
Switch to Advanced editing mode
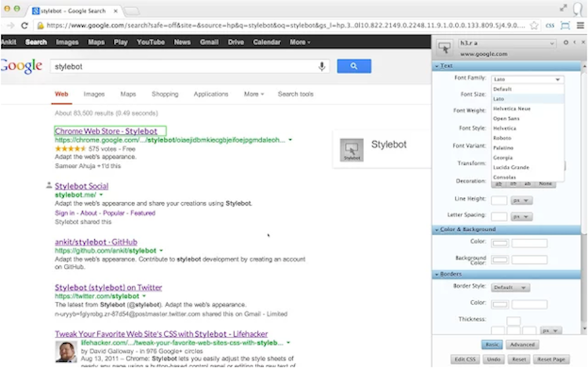[x=522, y=344]
